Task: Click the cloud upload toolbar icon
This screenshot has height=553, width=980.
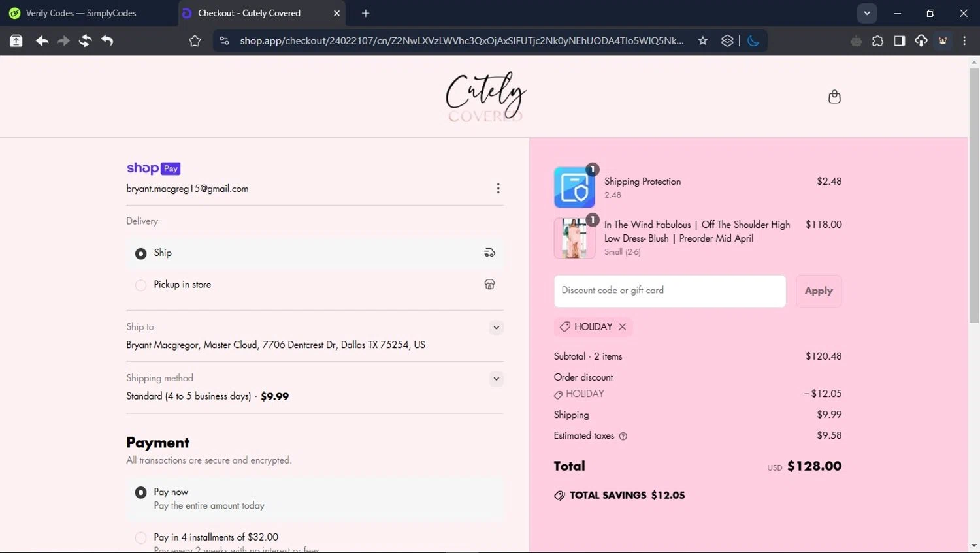Action: [x=921, y=40]
